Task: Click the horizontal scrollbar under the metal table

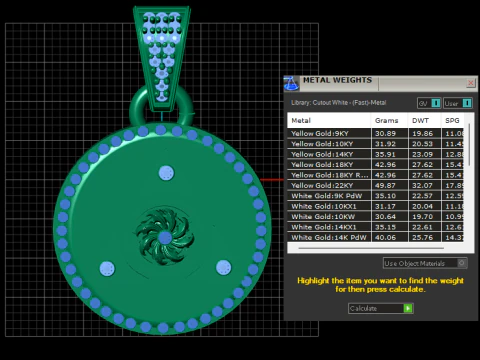Action: click(x=371, y=248)
